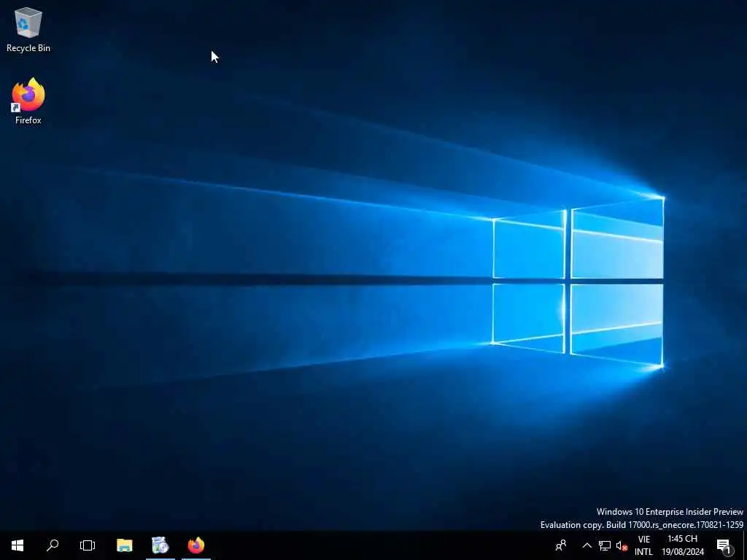Switch to the pinned app beside File Explorer
747x560 pixels.
point(160,545)
